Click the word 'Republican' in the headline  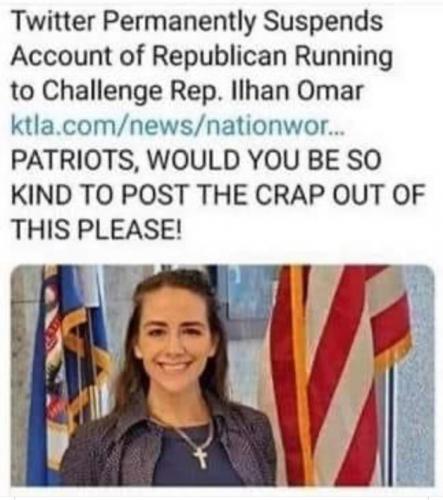[219, 57]
